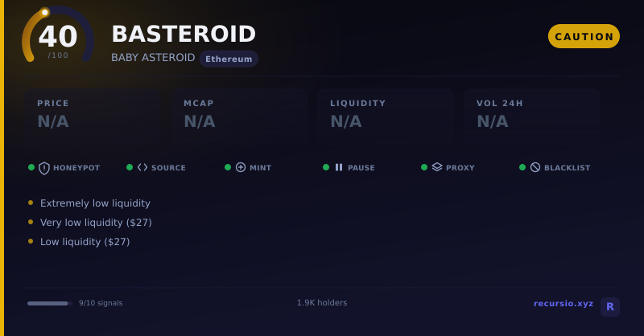644x336 pixels.
Task: Click the Mint plus-circle icon
Action: (241, 167)
